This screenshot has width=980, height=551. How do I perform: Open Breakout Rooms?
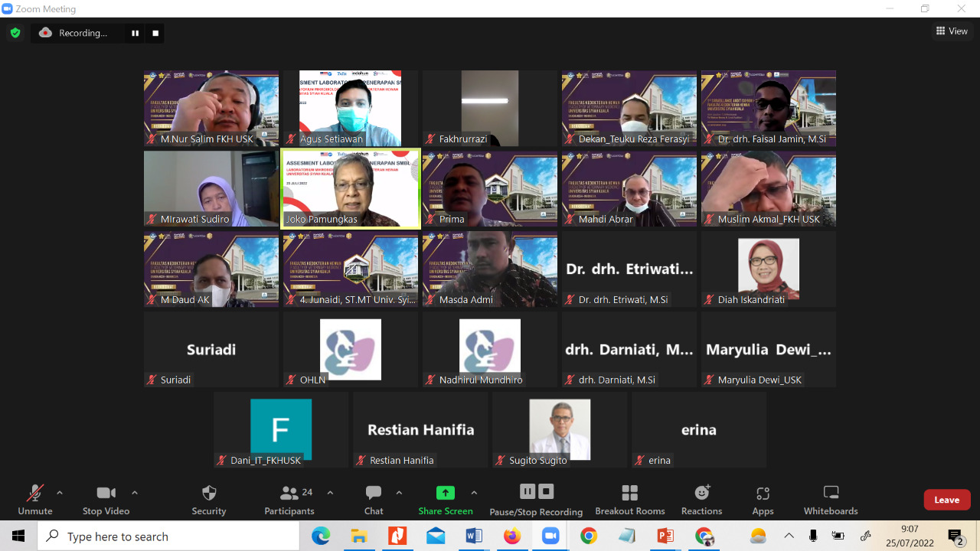tap(629, 500)
